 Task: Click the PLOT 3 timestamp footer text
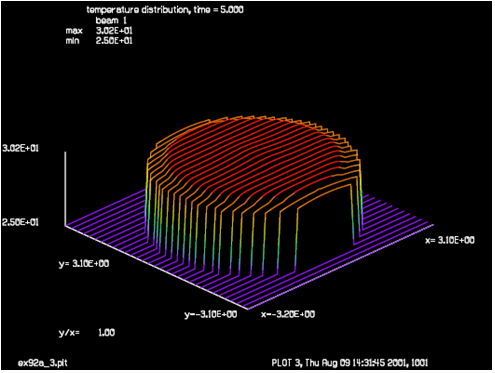(x=350, y=362)
